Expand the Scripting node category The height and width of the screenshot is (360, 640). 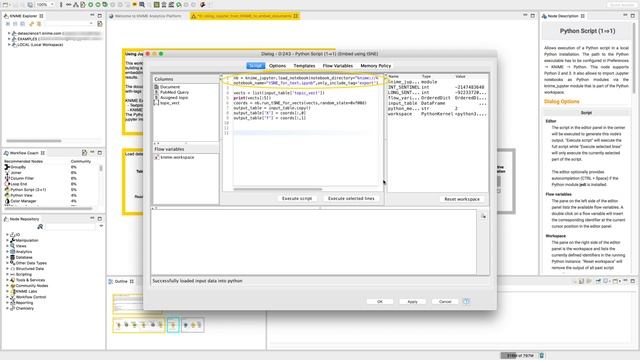7,274
